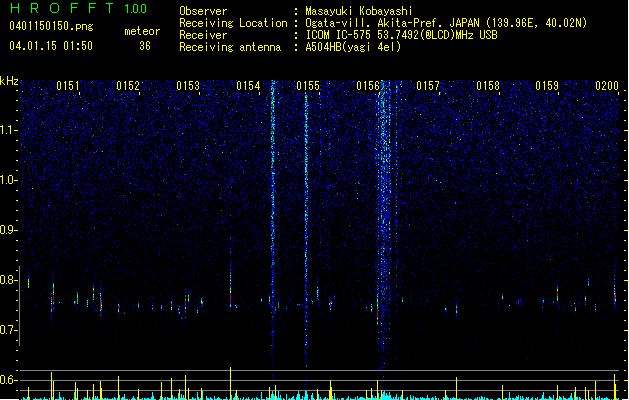Click the meteor count value 36
The width and height of the screenshot is (629, 400).
[145, 46]
